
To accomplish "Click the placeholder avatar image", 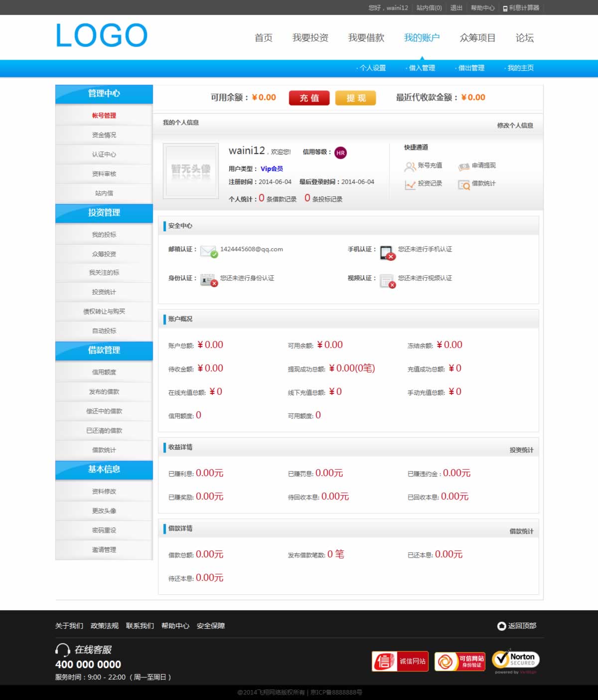I will click(x=191, y=171).
